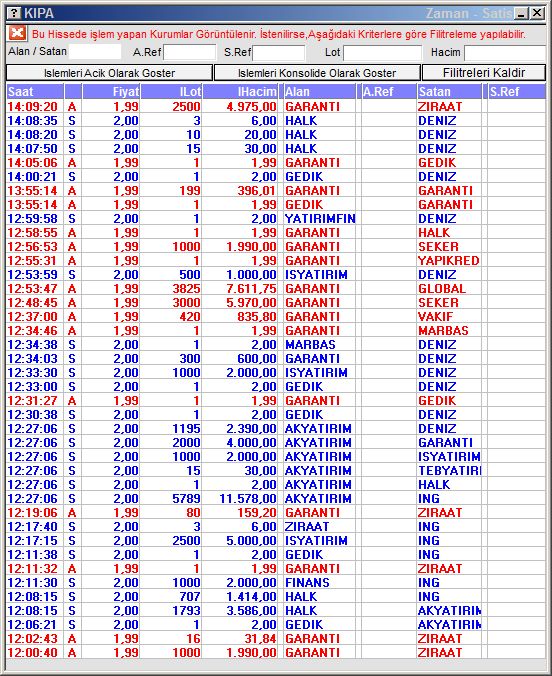Sort by the Saat column header
The width and height of the screenshot is (552, 676).
coord(35,92)
